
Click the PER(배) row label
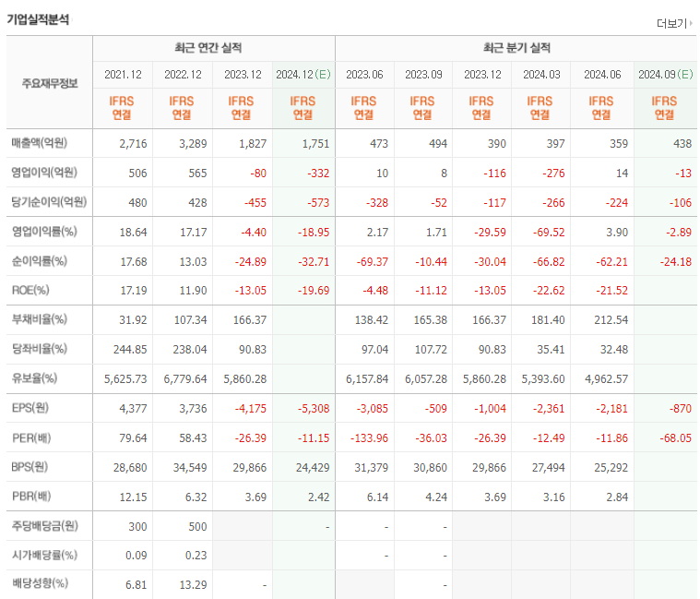[31, 437]
